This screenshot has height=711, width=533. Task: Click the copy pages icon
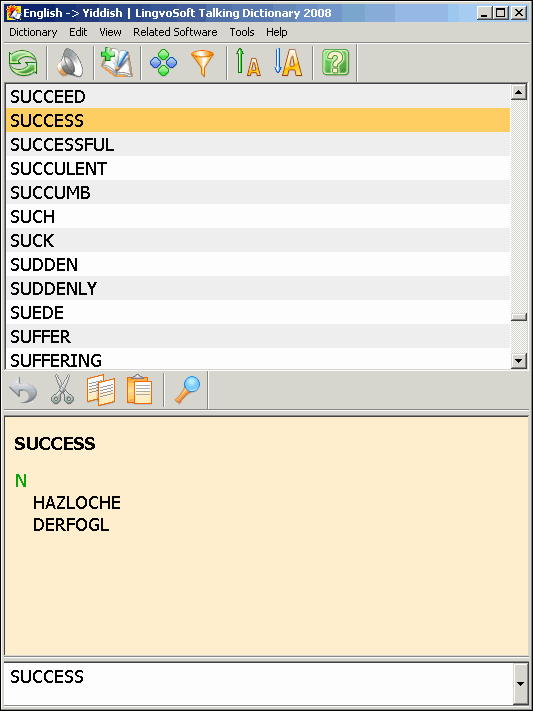click(101, 390)
